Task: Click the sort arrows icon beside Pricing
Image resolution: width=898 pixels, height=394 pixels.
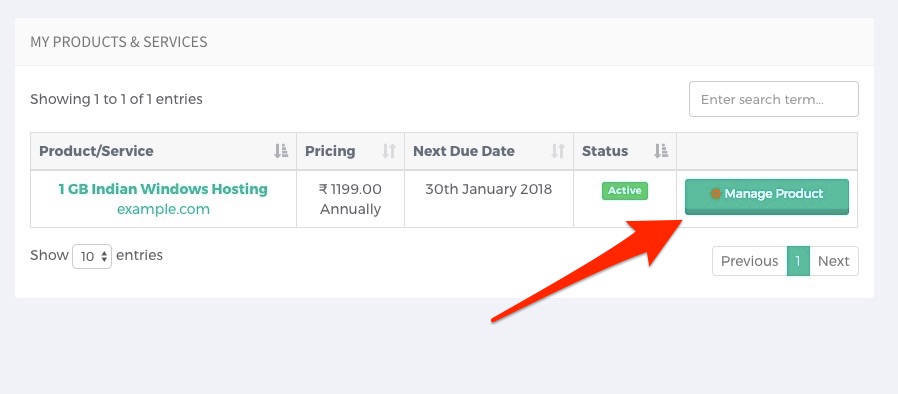Action: tap(389, 151)
